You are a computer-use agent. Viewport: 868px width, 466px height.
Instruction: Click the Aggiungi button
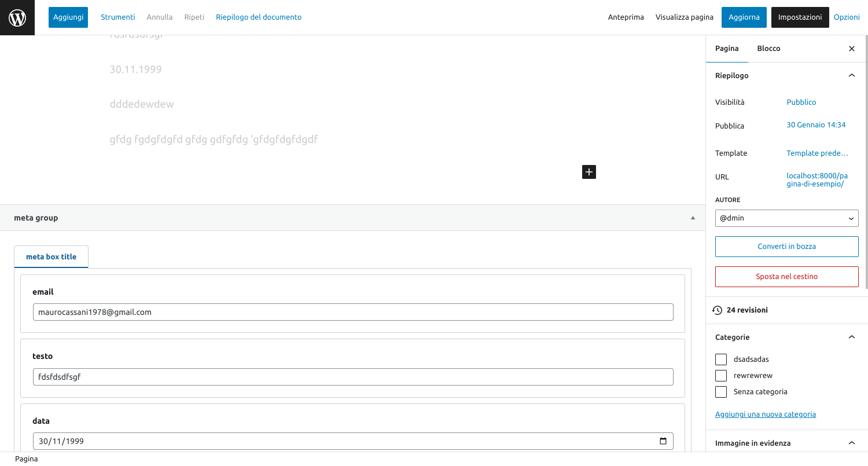[68, 17]
